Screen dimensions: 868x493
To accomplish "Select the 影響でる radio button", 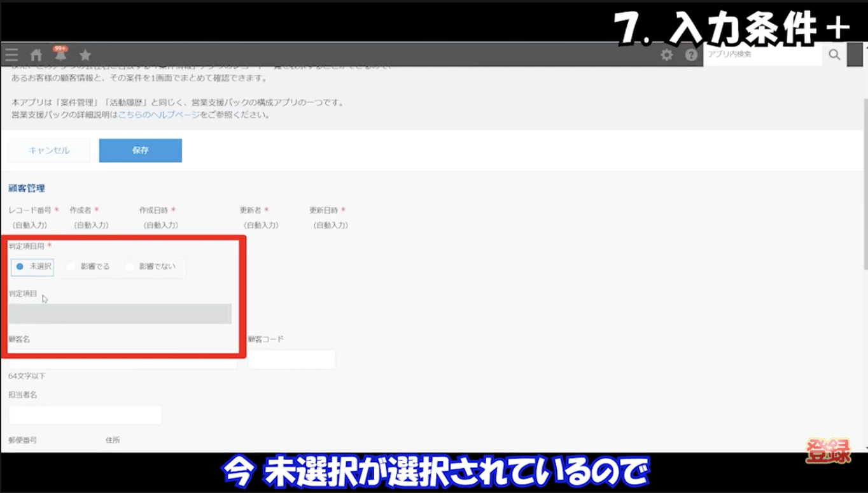I will point(71,267).
